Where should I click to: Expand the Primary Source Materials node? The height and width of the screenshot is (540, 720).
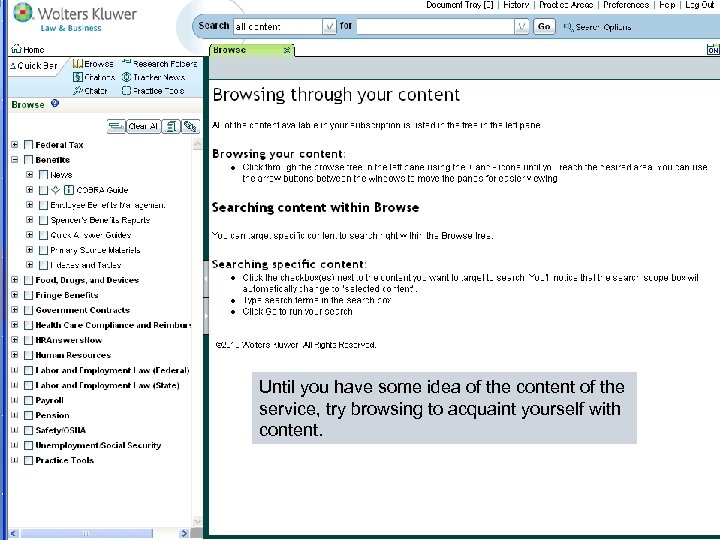pos(29,250)
